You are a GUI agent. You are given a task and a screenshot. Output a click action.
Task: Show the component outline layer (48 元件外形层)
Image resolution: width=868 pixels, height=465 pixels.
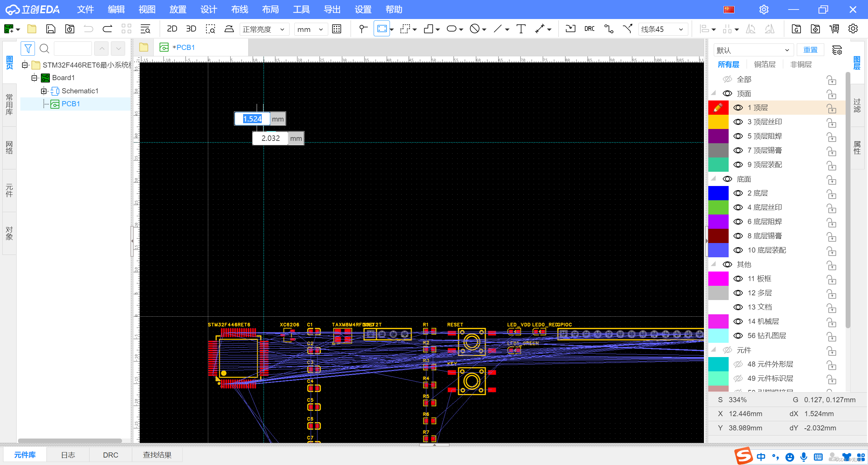coord(738,364)
